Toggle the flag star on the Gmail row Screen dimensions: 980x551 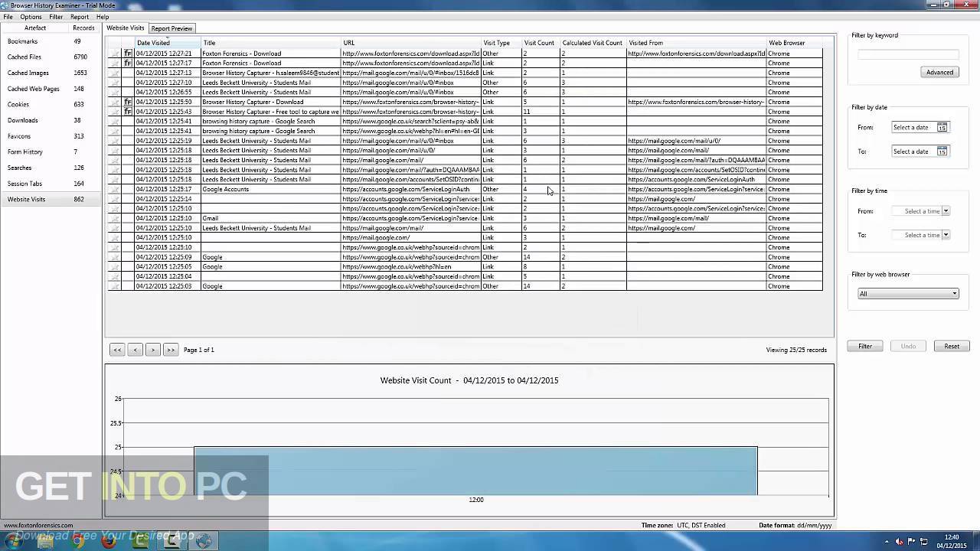(x=114, y=218)
